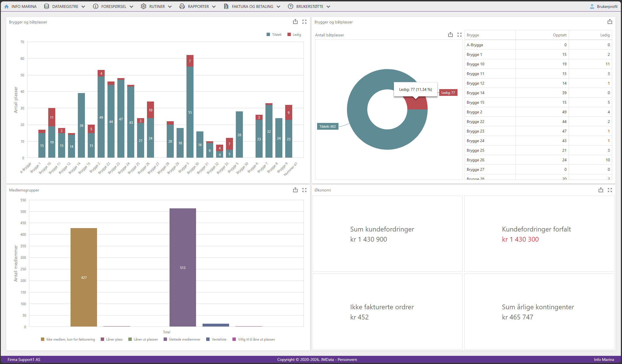The image size is (622, 364).
Task: Export the left Brygger og båtplasser bar chart
Action: (295, 22)
